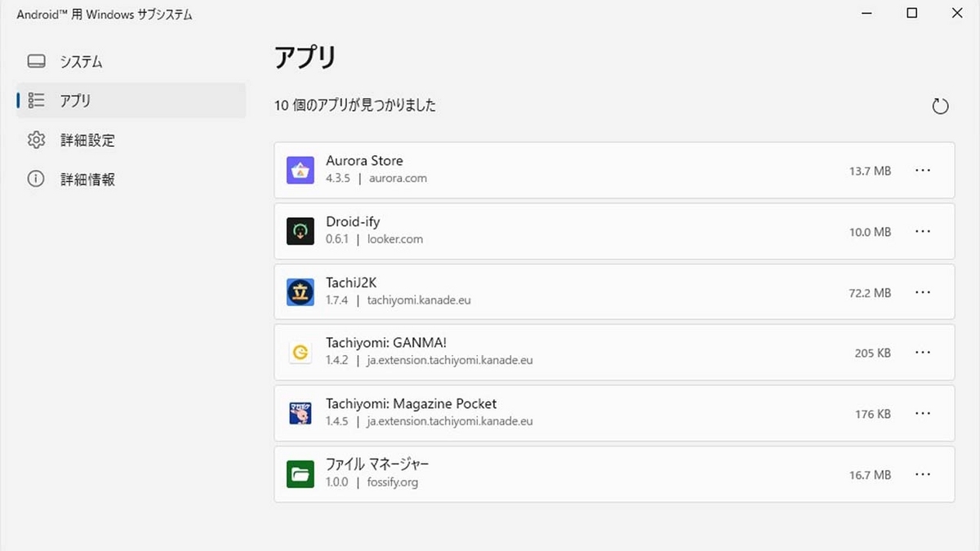Screen dimensions: 980x551
Task: Open the 詳細設定 page
Action: point(131,140)
